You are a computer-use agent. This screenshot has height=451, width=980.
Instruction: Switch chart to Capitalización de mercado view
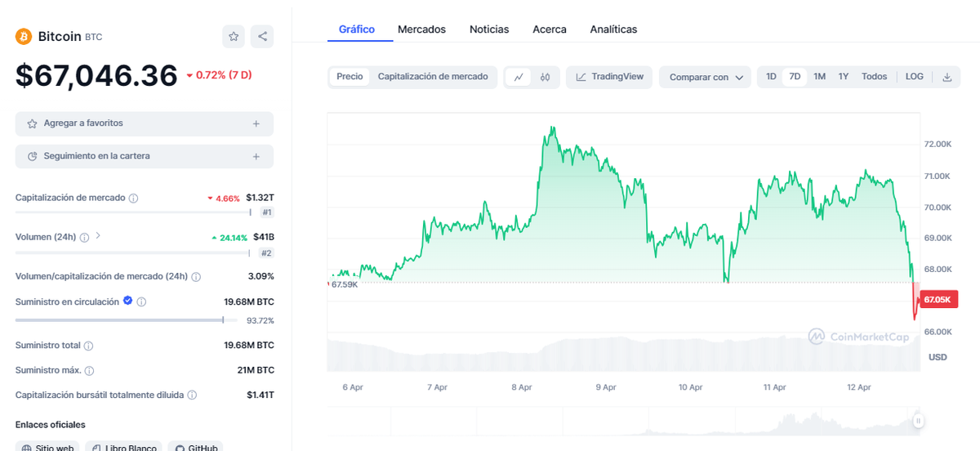tap(433, 77)
